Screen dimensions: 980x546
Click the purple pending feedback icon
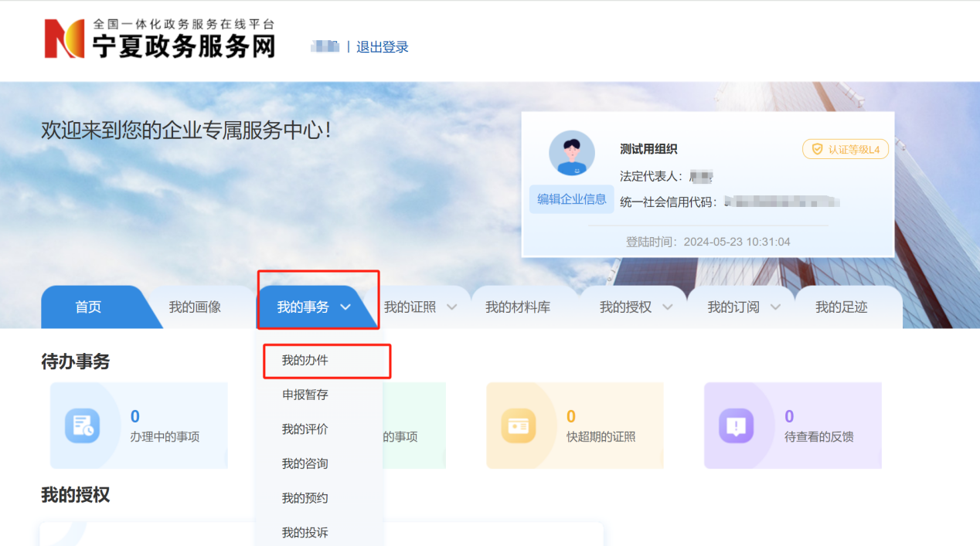coord(736,426)
